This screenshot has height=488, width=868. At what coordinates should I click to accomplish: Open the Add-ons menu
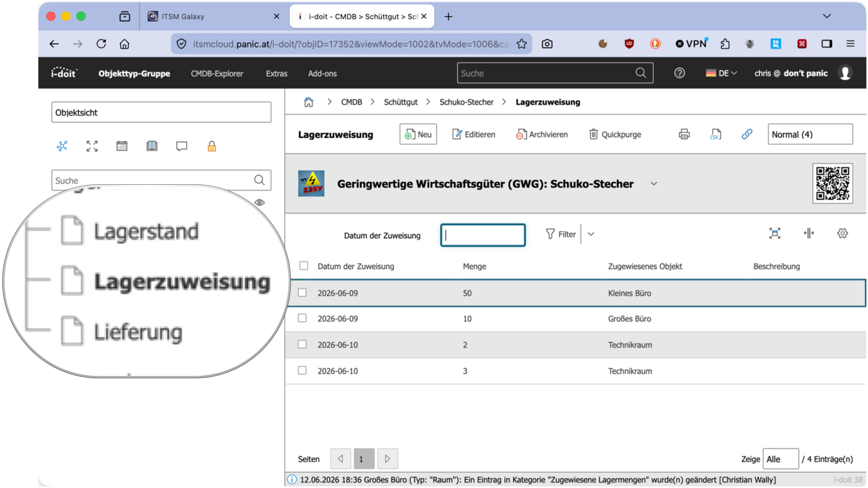click(322, 73)
